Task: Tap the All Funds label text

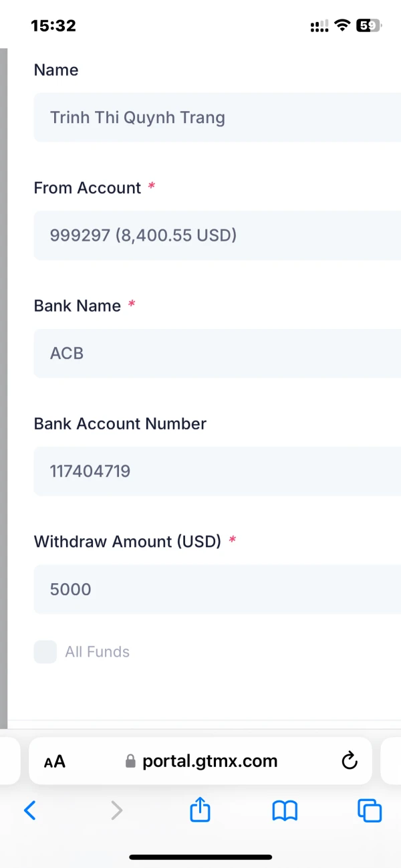Action: (x=97, y=652)
